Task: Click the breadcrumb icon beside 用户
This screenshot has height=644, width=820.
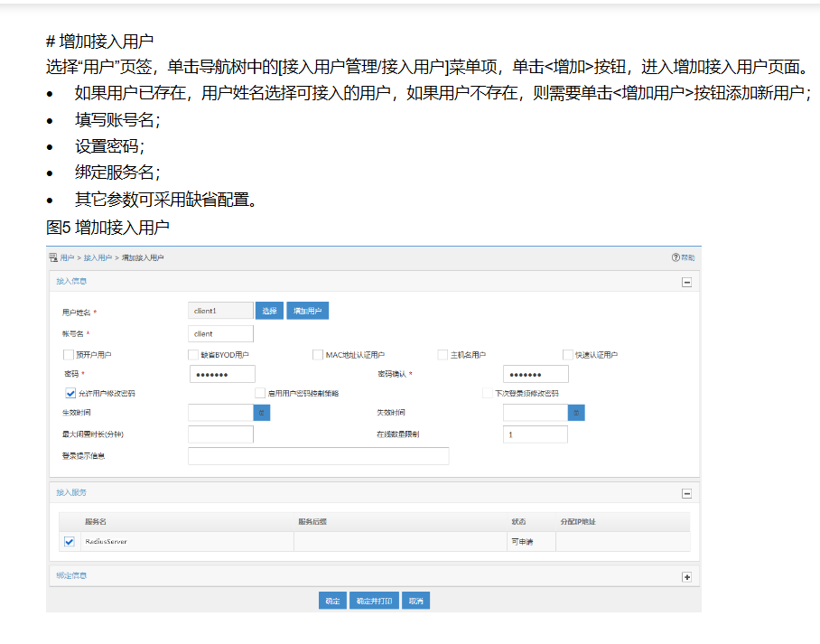Action: click(53, 257)
